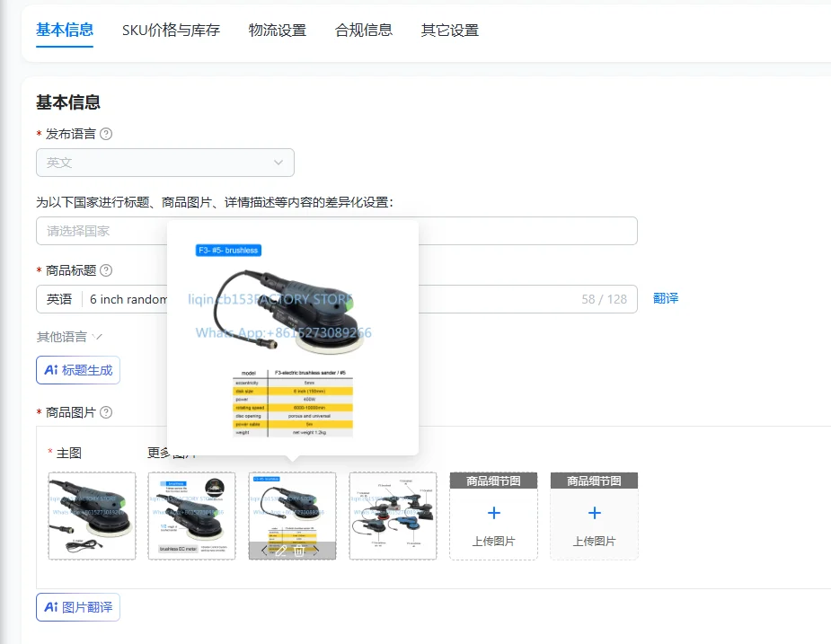Select the 合规信息 tab

pyautogui.click(x=364, y=30)
